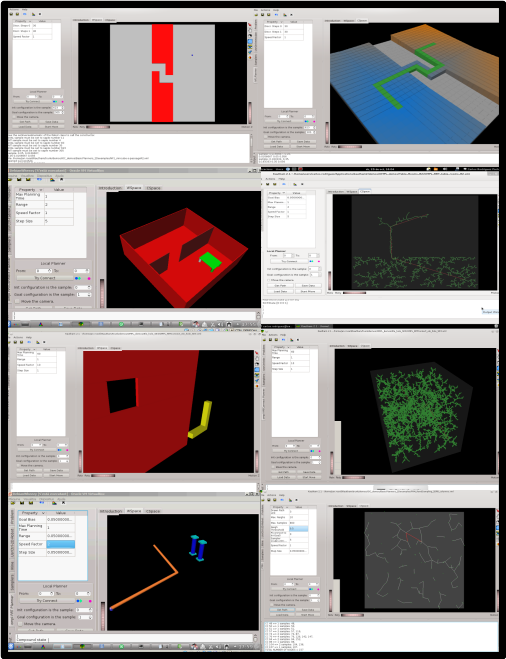The height and width of the screenshot is (659, 506).
Task: Switch to WSpace tab in orange arm window
Action: click(x=134, y=511)
